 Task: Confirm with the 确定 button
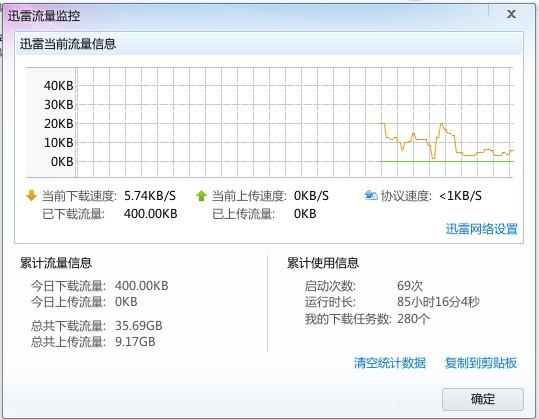(483, 399)
